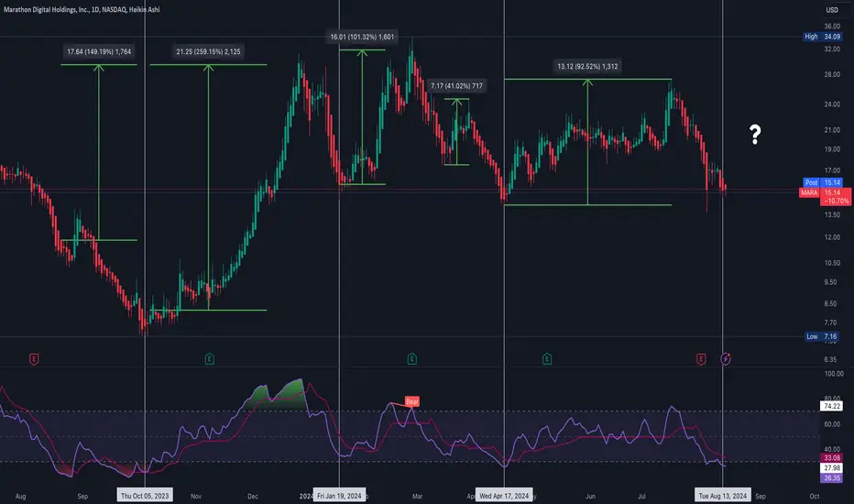Screen dimensions: 854x504
Task: Click the Nov label on the time axis
Action: click(x=196, y=497)
